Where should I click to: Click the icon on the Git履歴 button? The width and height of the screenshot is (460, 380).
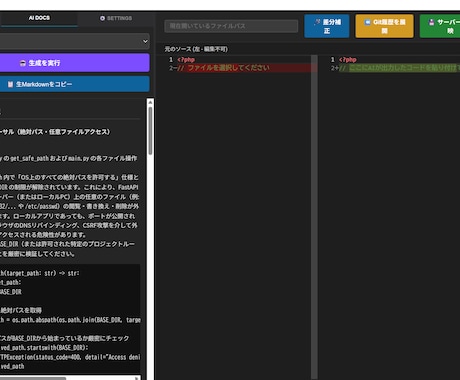(x=367, y=22)
